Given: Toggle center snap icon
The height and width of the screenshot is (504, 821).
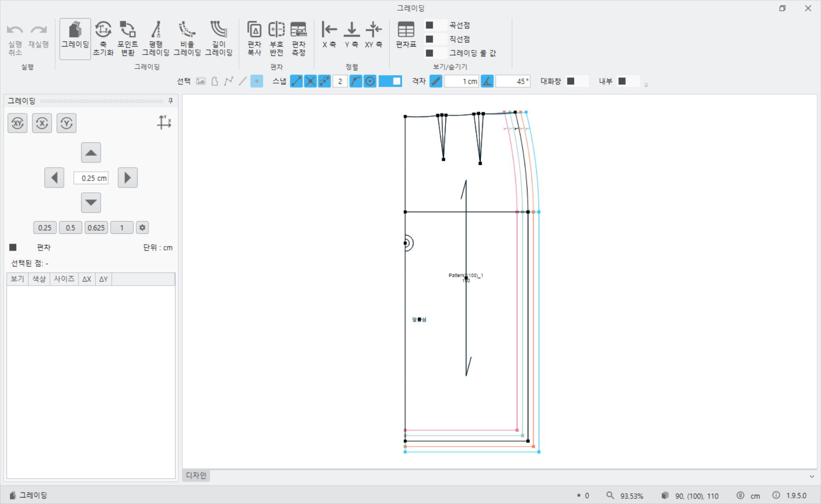Looking at the screenshot, I should (370, 81).
